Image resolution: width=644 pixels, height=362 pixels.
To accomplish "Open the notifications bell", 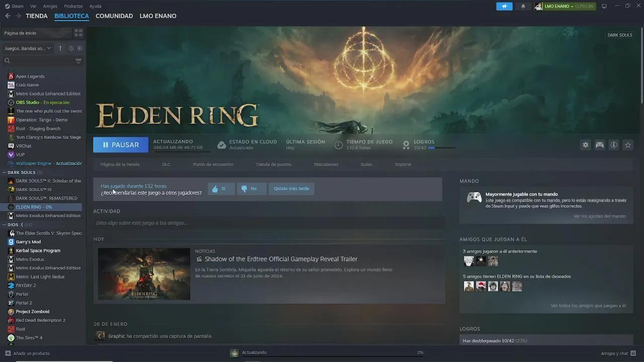I will pos(523,6).
